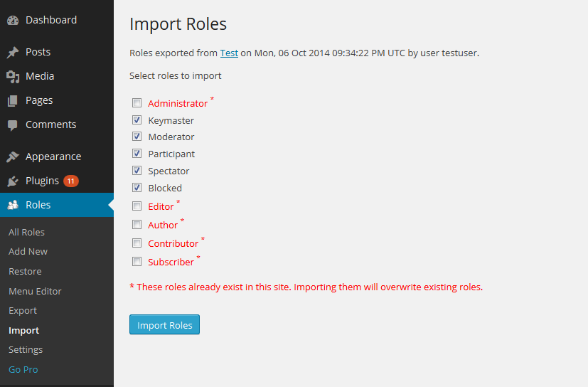Check the Author role checkbox
Image resolution: width=588 pixels, height=387 pixels.
pyautogui.click(x=137, y=225)
